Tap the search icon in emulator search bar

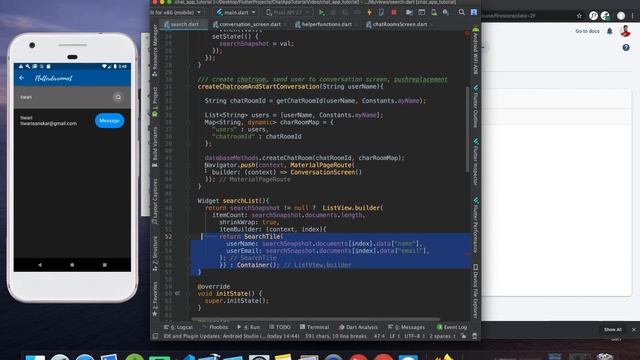point(118,97)
